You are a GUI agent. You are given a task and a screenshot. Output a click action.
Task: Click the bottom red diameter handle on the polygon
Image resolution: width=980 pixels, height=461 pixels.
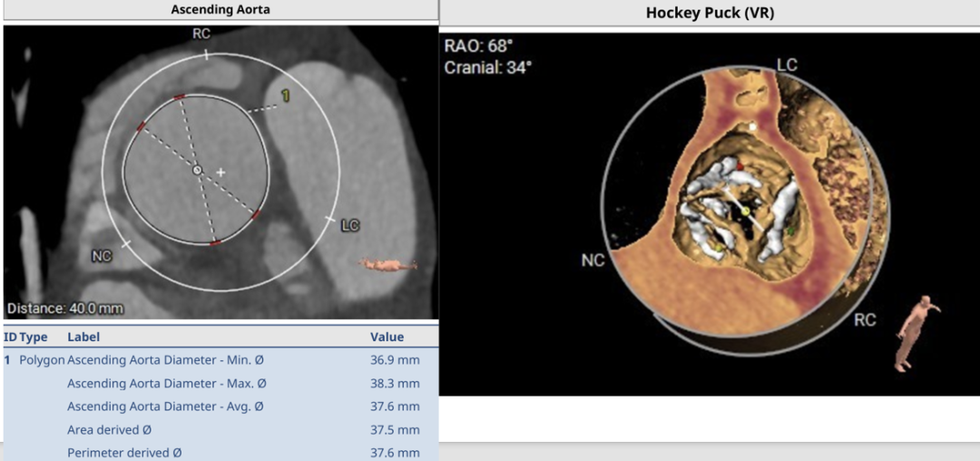214,242
